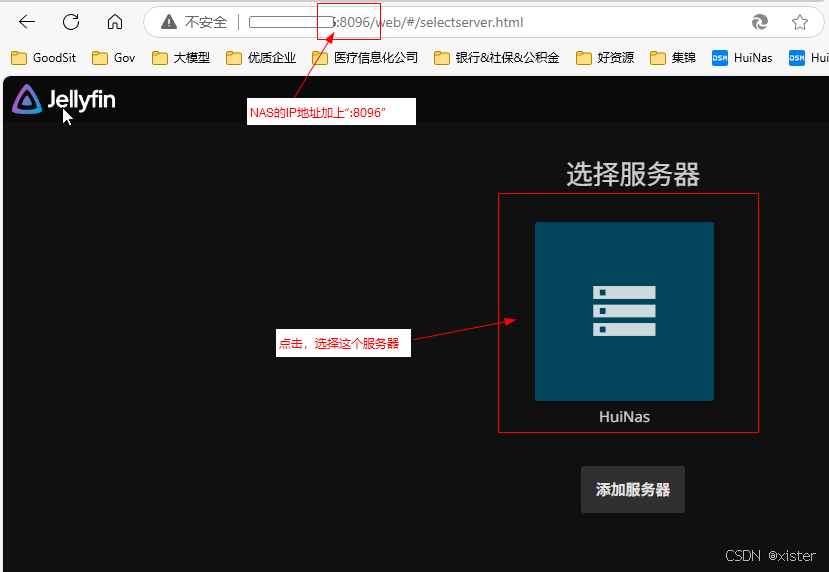Go back using the browser back arrow
Image resolution: width=829 pixels, height=572 pixels.
(26, 22)
